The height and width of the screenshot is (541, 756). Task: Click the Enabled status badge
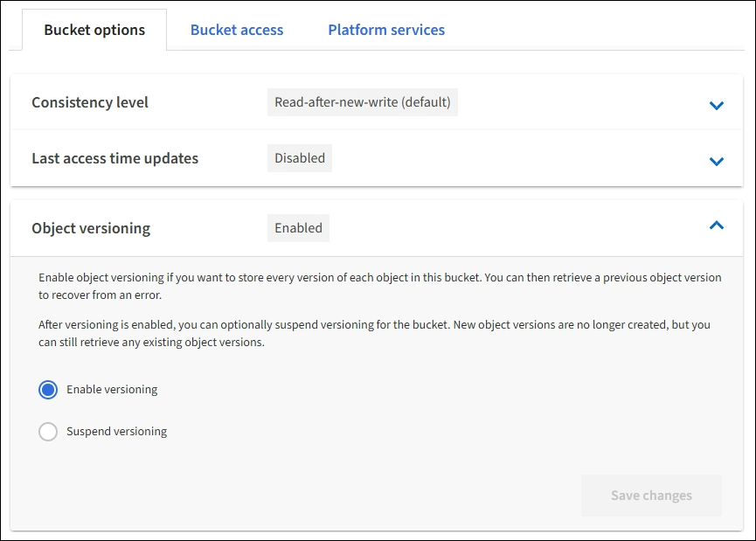298,228
